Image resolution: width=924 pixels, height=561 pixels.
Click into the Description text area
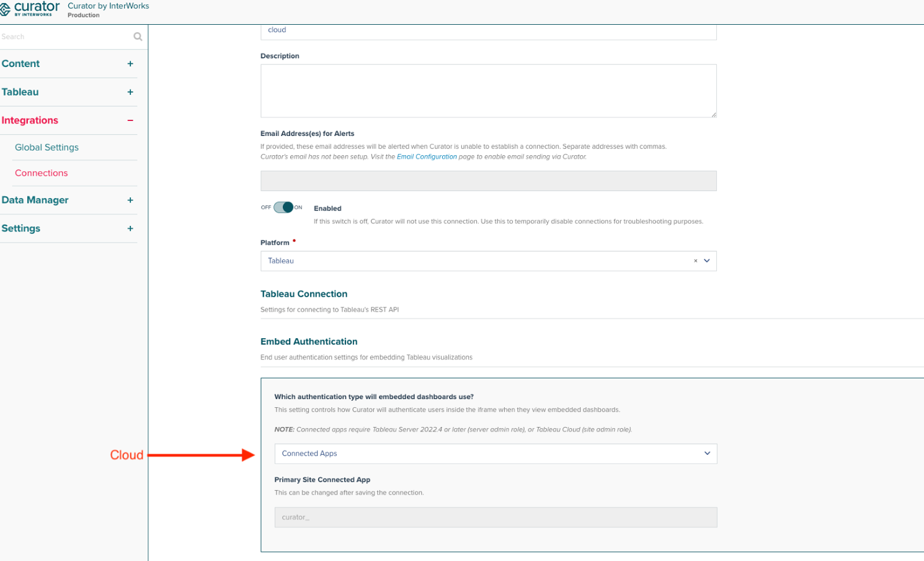pos(489,91)
